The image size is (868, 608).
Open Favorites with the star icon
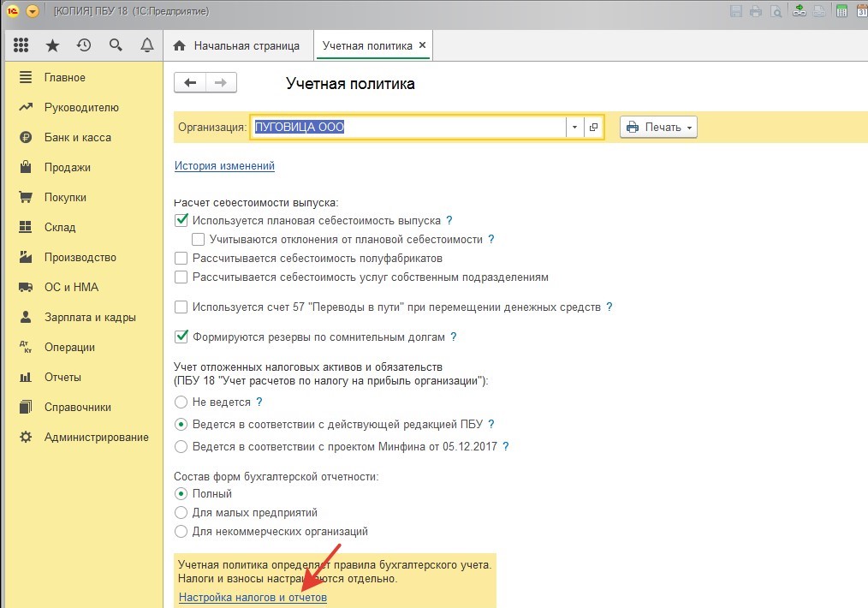(52, 45)
